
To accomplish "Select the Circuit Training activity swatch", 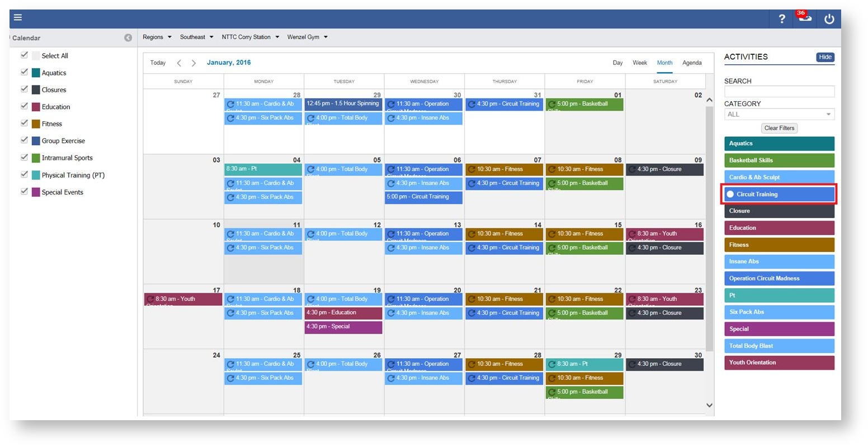I will (779, 194).
